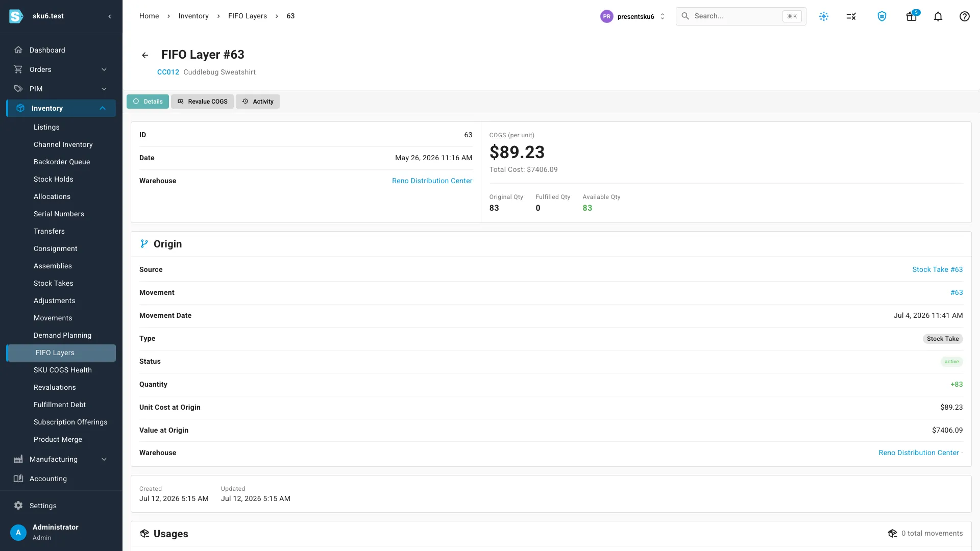
Task: Click the Origin branch icon
Action: point(144,244)
